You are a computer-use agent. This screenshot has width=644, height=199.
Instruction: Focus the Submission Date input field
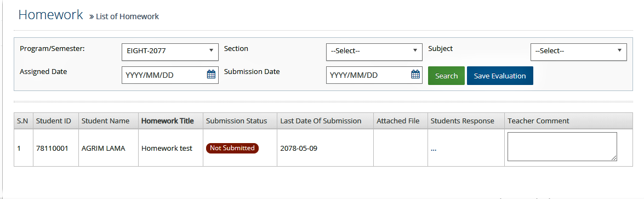coord(368,75)
